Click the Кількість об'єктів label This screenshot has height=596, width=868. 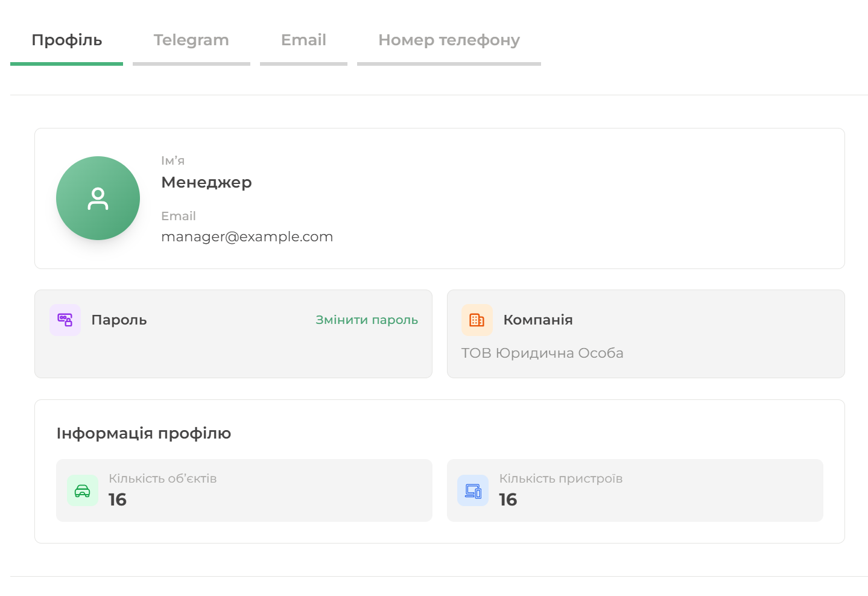point(162,479)
